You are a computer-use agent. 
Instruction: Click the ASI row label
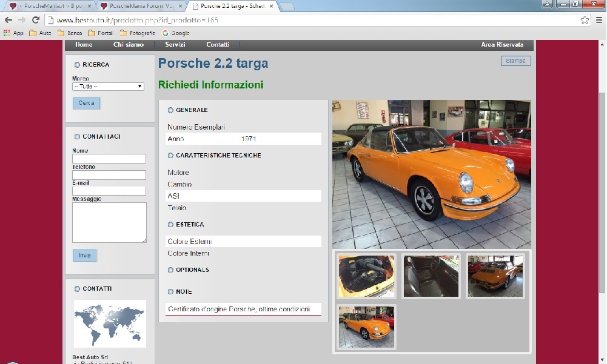(173, 196)
